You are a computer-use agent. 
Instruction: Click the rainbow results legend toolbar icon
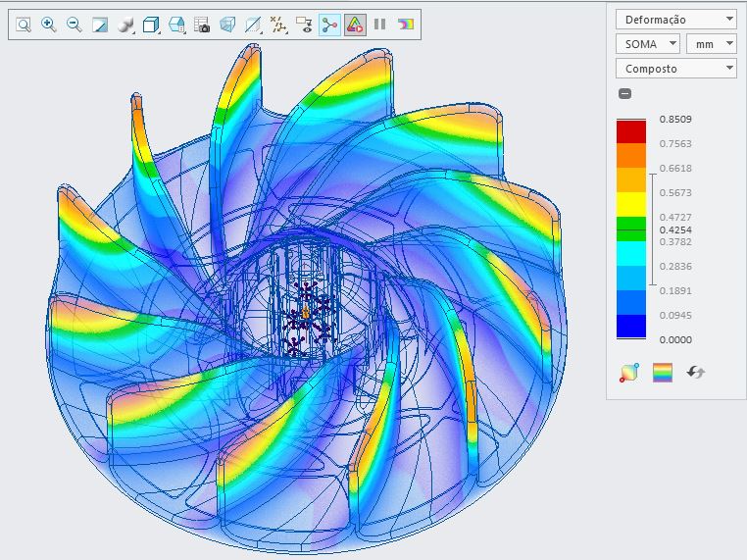[x=406, y=25]
